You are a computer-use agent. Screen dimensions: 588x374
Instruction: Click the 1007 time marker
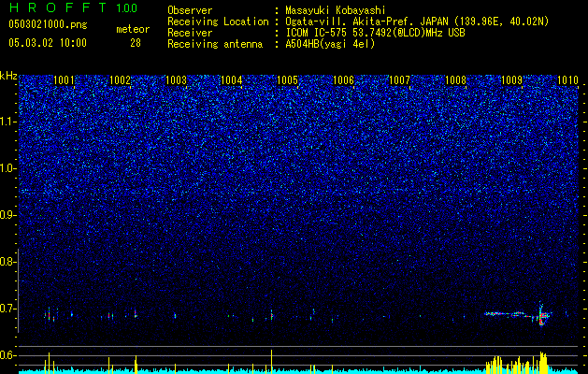point(400,80)
